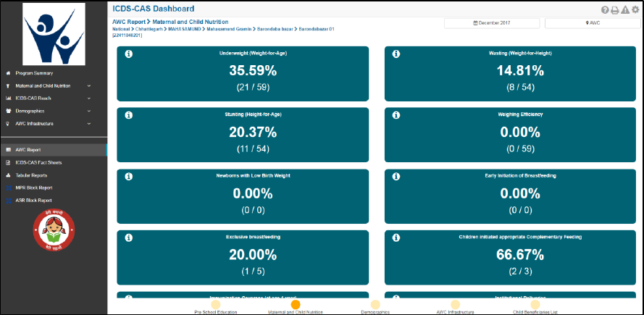The height and width of the screenshot is (315, 644).
Task: Click the (2 / 3) complementary feeding count
Action: (520, 271)
